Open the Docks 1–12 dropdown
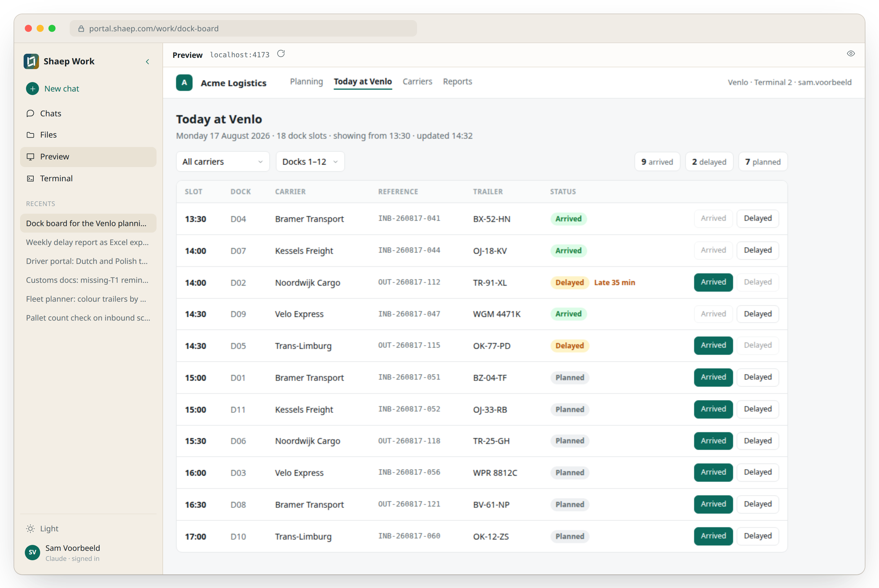This screenshot has height=588, width=879. click(310, 162)
